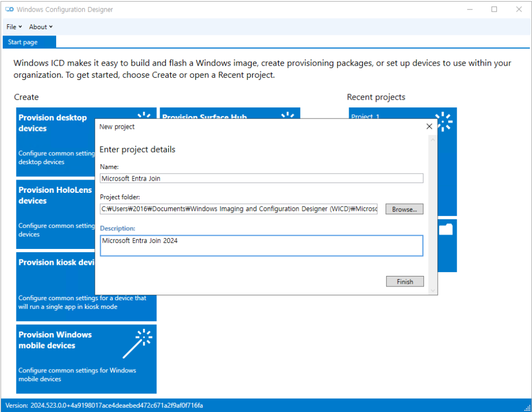Click the 'Recent projects' heading
This screenshot has width=532, height=412.
click(x=376, y=97)
